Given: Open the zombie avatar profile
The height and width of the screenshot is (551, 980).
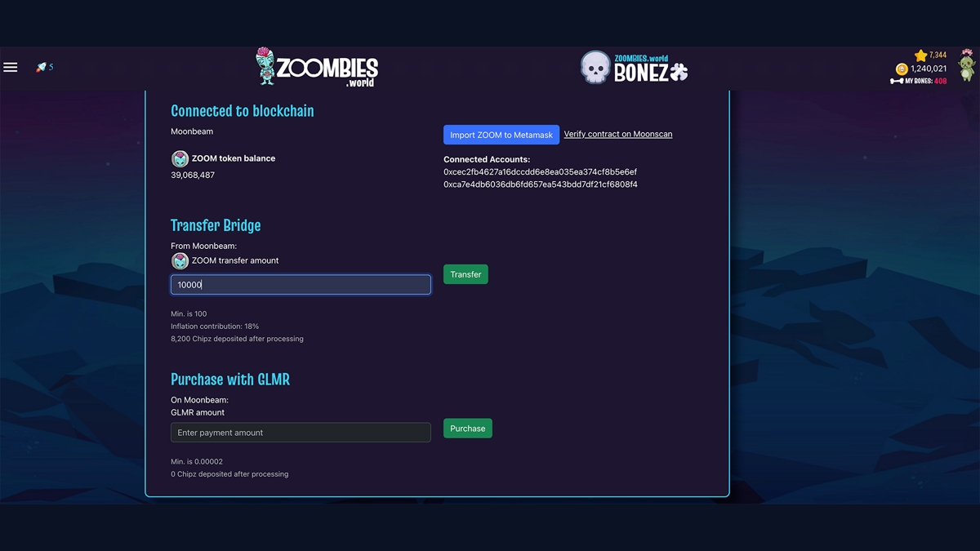Looking at the screenshot, I should [x=966, y=64].
